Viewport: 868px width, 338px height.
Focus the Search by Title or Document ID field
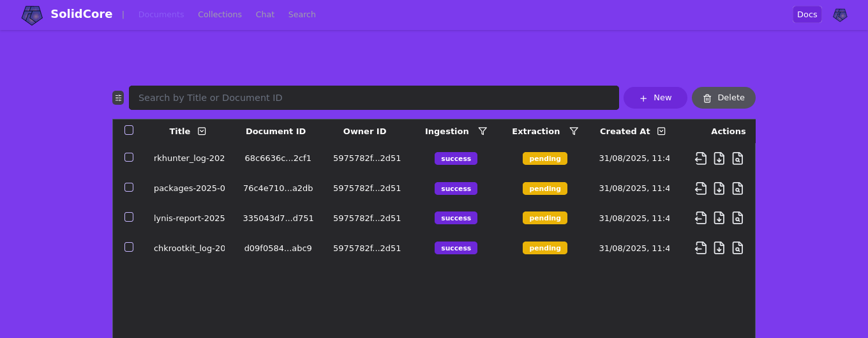point(374,98)
